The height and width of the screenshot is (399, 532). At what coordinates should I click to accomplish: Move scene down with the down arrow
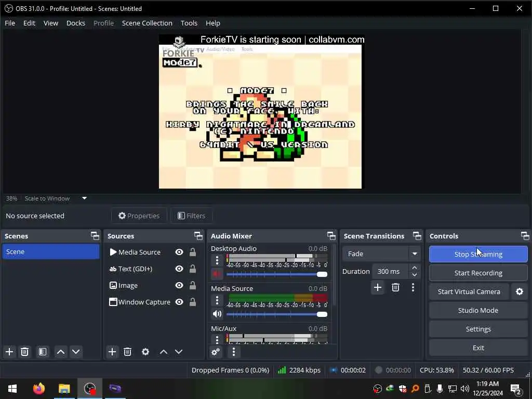tap(76, 352)
